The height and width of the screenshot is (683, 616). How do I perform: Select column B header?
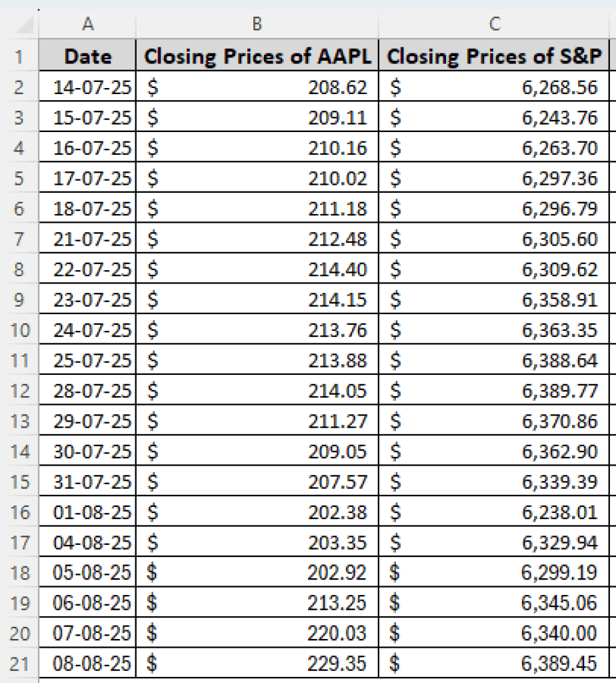257,25
